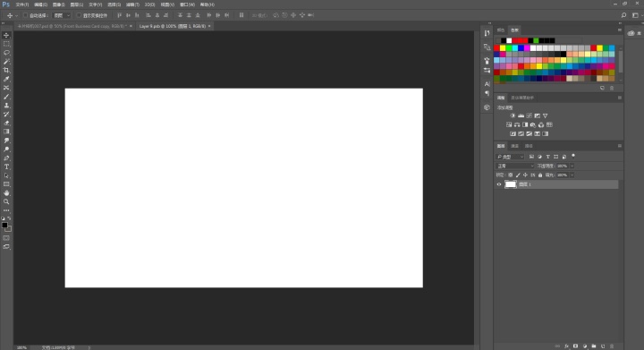
Task: Create a new swatch from foreground color
Action: click(x=602, y=88)
